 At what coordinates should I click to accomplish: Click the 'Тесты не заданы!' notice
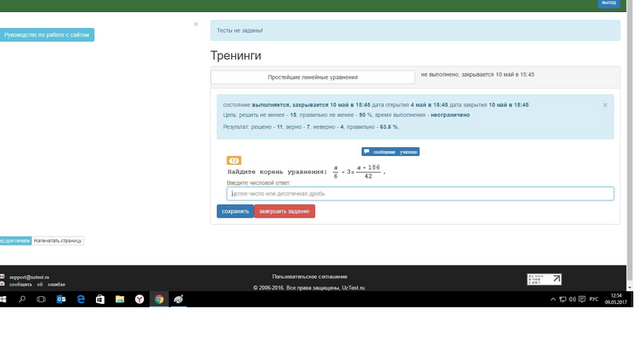tap(415, 31)
